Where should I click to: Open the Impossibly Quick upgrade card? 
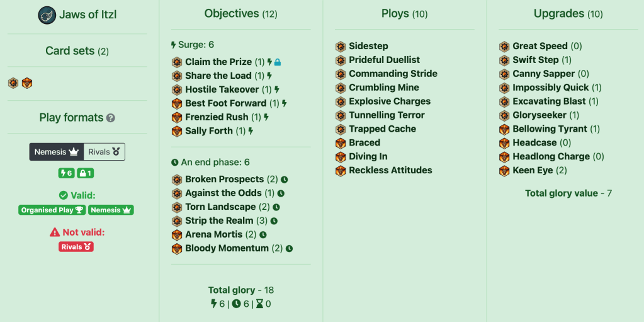[550, 88]
